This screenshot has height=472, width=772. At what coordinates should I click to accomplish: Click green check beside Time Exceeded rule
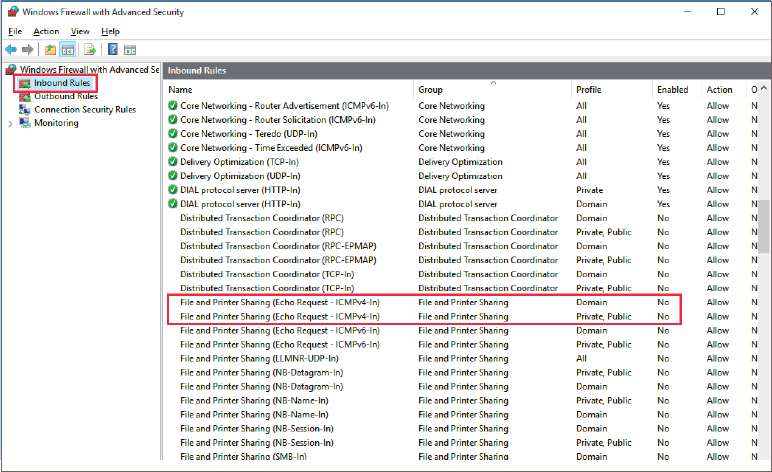172,148
